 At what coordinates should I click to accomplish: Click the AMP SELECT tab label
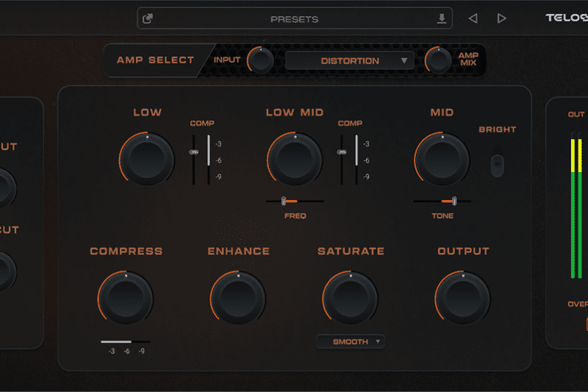click(x=155, y=60)
